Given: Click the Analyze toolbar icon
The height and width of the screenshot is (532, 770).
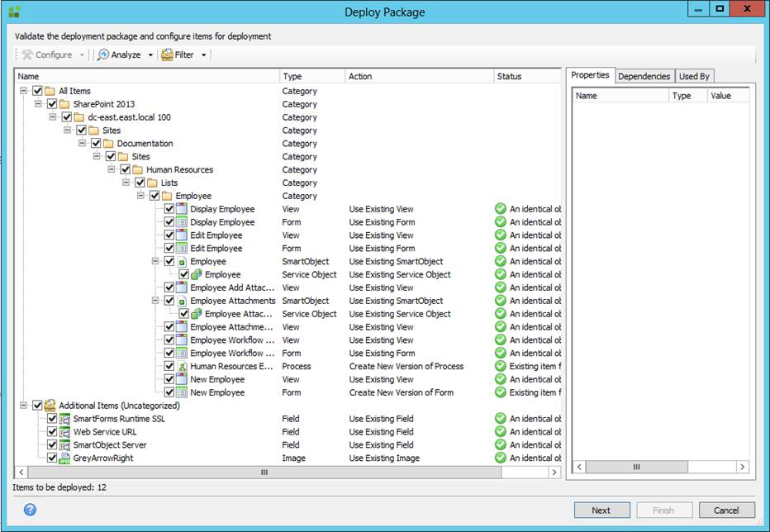Looking at the screenshot, I should click(103, 55).
